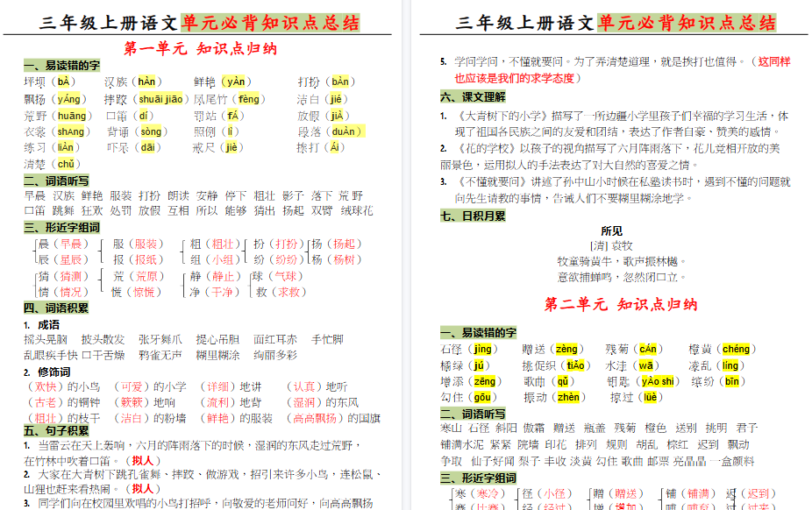Click the entry "戒尺（jiè）"
812x510 pixels.
click(218, 147)
